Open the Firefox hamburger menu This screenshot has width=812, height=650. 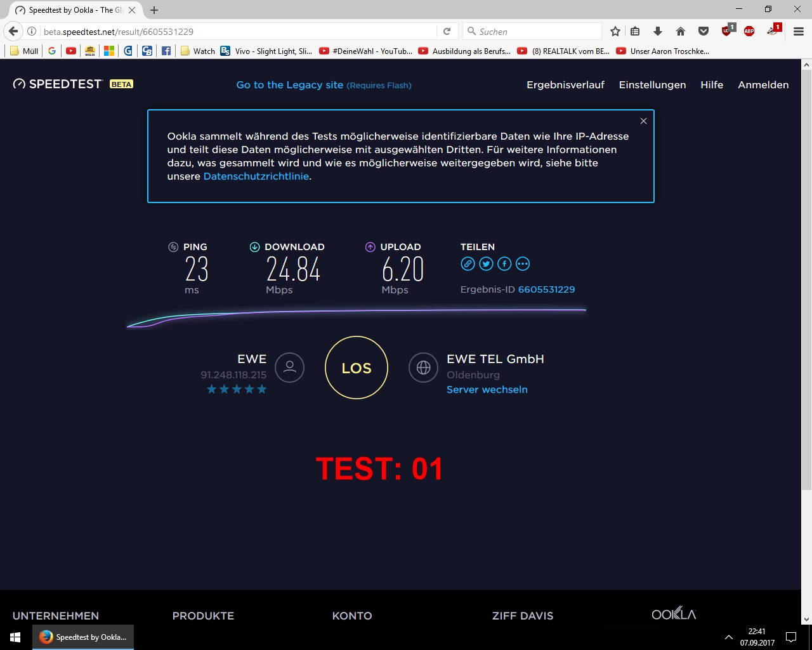[798, 31]
